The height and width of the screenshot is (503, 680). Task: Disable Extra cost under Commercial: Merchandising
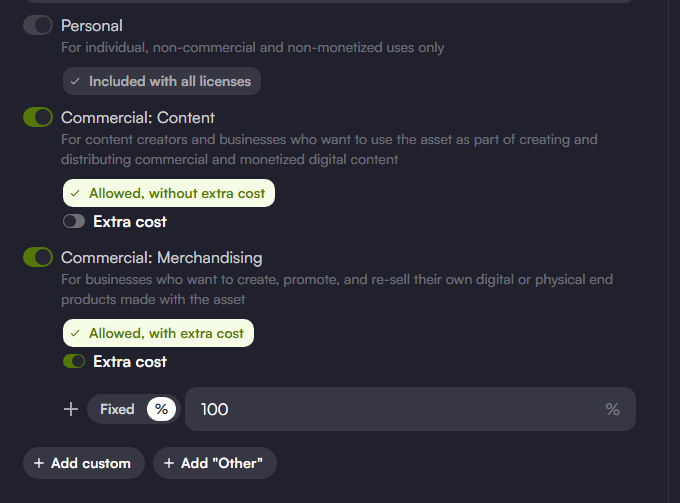click(74, 361)
